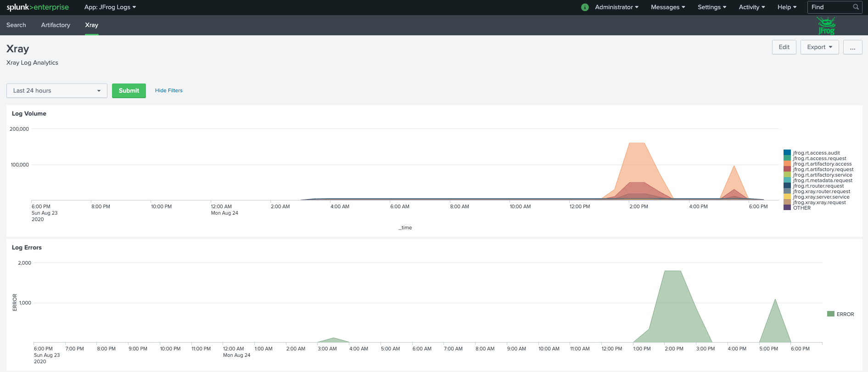The width and height of the screenshot is (868, 372).
Task: Toggle jfrog.rt.access.audit legend swatch
Action: (x=787, y=153)
